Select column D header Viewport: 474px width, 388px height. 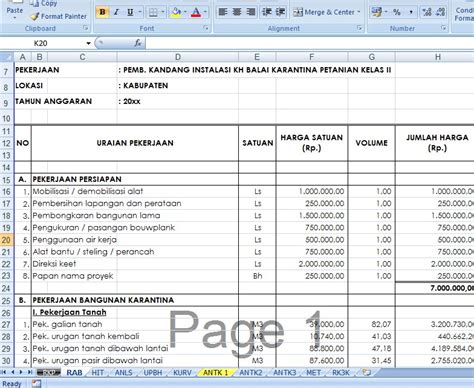pos(178,57)
